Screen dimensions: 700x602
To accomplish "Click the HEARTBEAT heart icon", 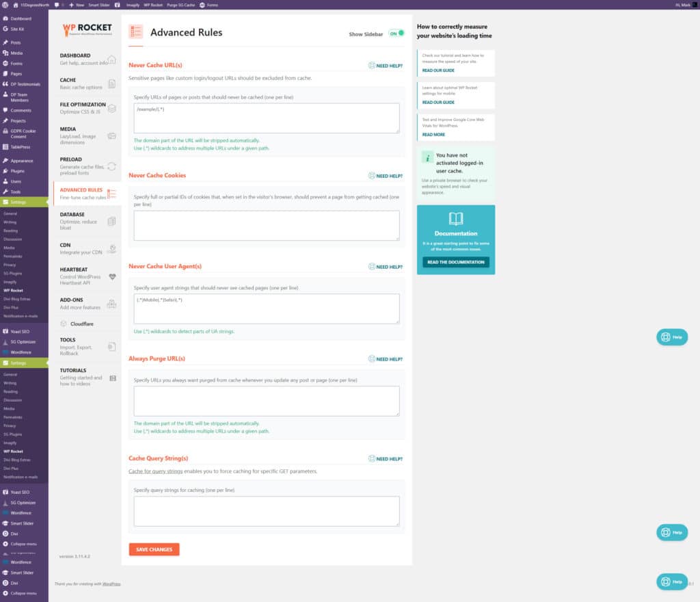I will tap(112, 277).
